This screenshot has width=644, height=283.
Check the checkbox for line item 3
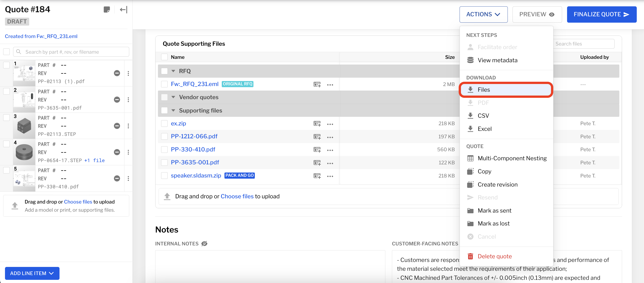(6, 117)
